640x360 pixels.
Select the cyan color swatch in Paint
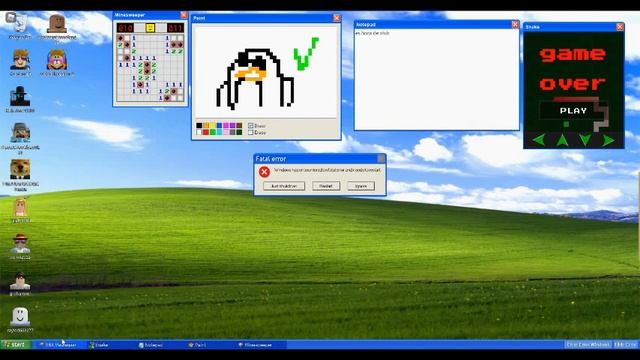(220, 132)
